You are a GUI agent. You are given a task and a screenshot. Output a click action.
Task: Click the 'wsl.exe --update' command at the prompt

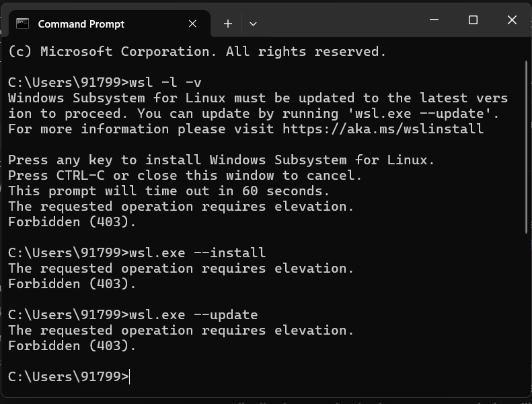tap(194, 315)
